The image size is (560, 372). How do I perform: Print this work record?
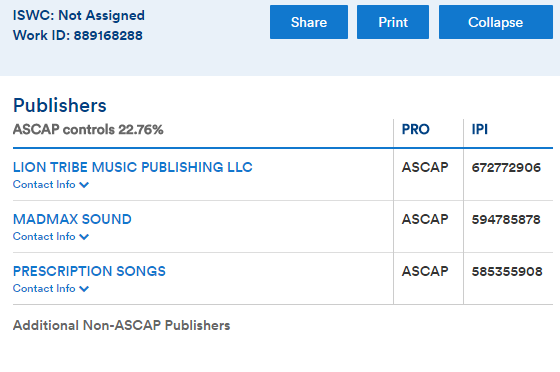coord(393,22)
